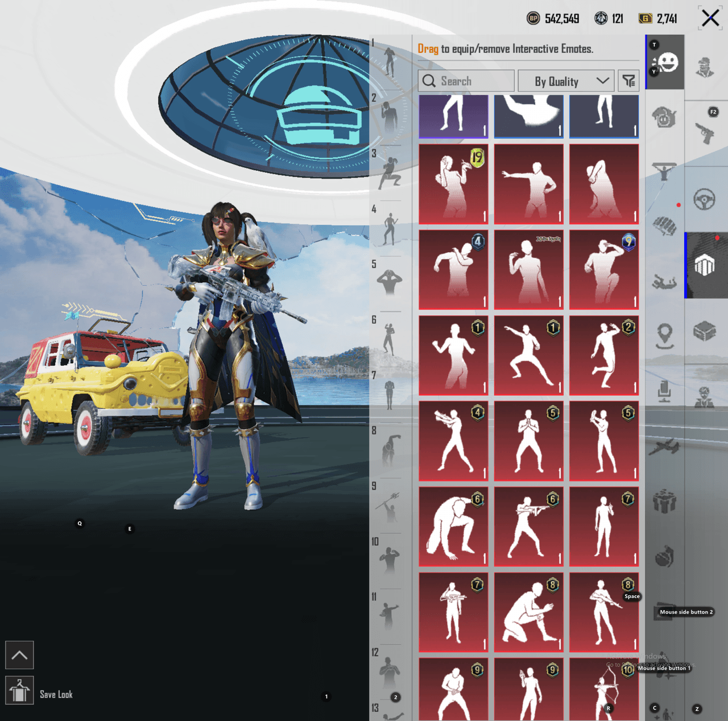
Task: Open the seat pedestal category icon
Action: [664, 392]
